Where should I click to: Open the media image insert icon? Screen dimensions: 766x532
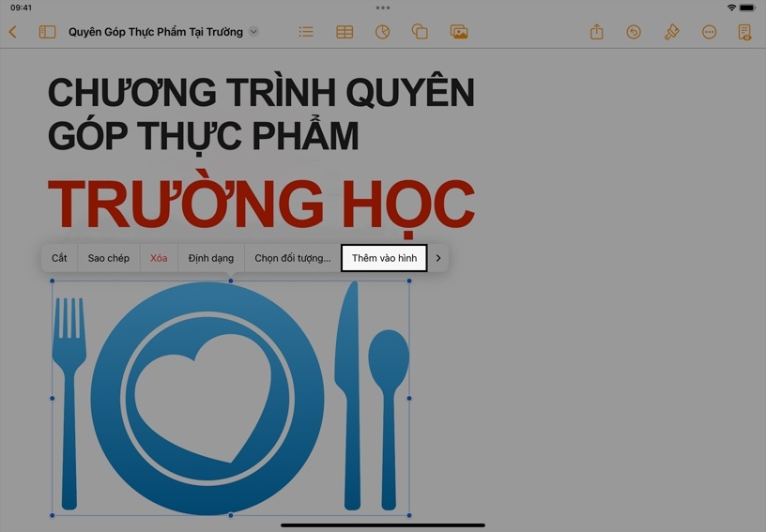[459, 32]
